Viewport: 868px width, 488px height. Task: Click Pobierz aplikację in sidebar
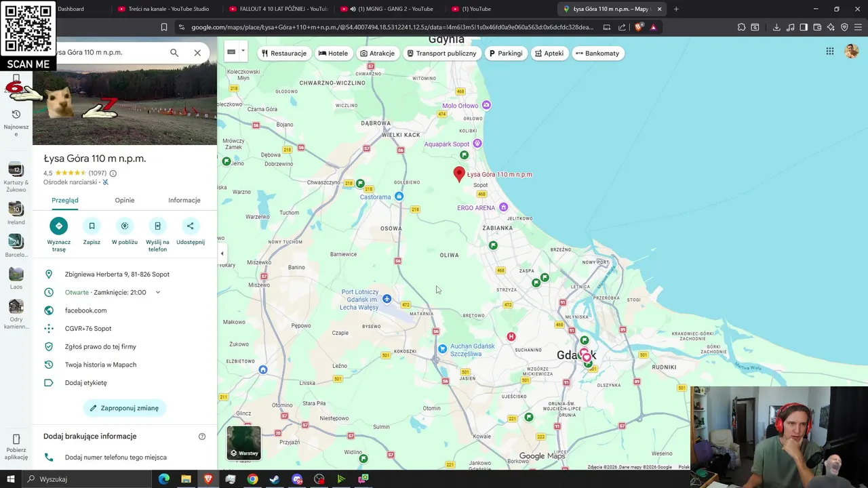pyautogui.click(x=16, y=447)
